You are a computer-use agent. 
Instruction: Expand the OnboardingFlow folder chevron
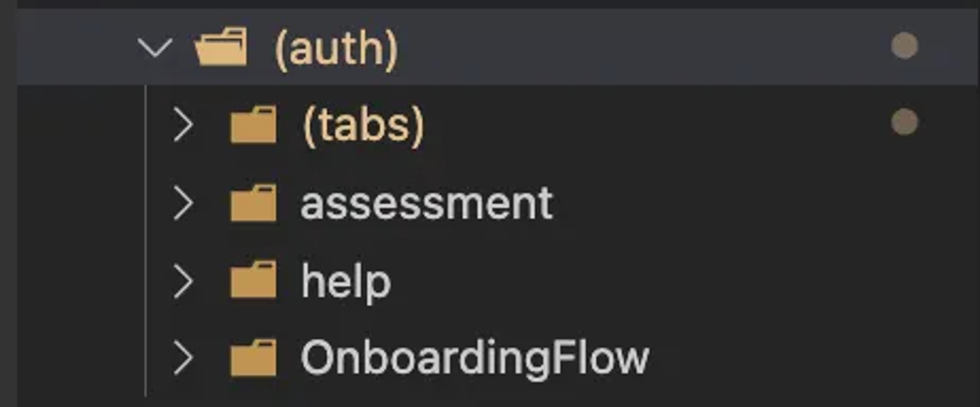point(183,358)
